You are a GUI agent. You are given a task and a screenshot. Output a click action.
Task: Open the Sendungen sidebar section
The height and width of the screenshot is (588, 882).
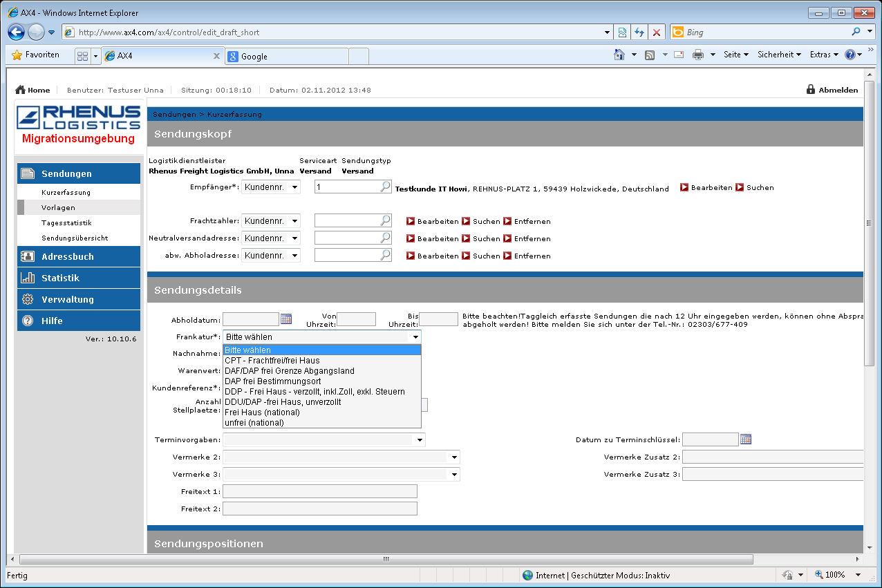click(79, 174)
